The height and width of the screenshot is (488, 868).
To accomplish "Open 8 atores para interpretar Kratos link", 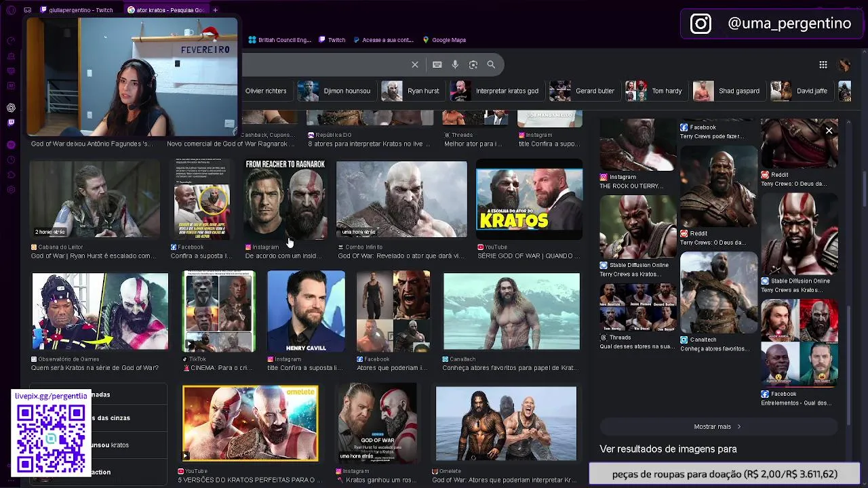I will click(x=369, y=144).
